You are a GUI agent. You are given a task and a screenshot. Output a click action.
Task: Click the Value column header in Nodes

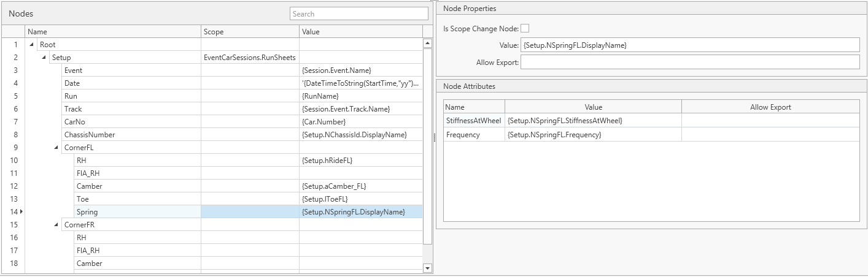(x=360, y=31)
